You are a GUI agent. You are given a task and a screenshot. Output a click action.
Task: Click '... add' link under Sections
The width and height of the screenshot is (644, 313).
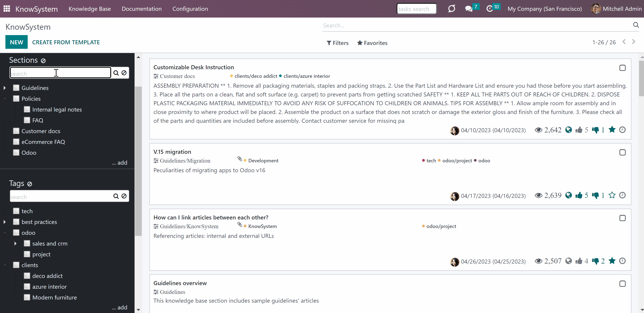119,163
